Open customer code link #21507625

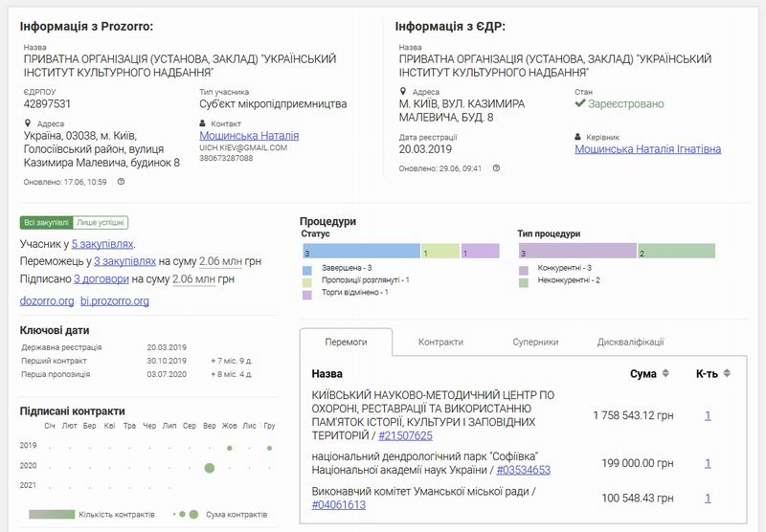405,435
